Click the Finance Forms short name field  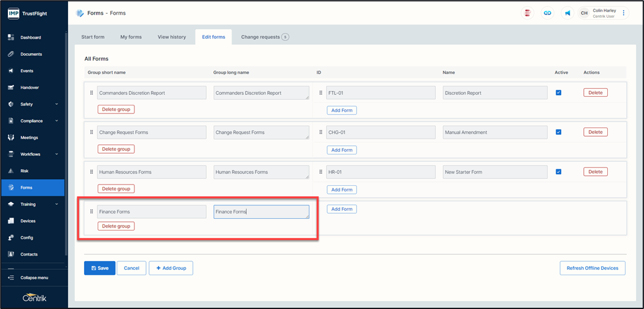click(x=152, y=212)
